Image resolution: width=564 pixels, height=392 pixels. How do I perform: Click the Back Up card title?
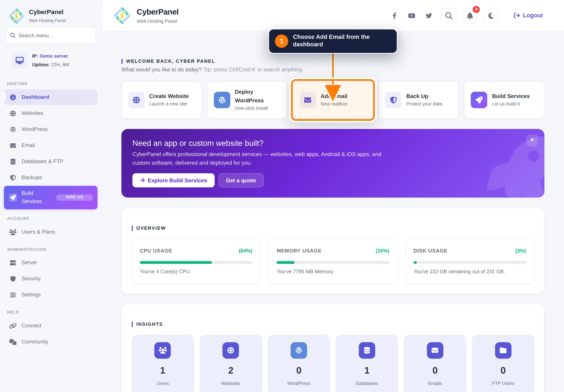tap(417, 96)
